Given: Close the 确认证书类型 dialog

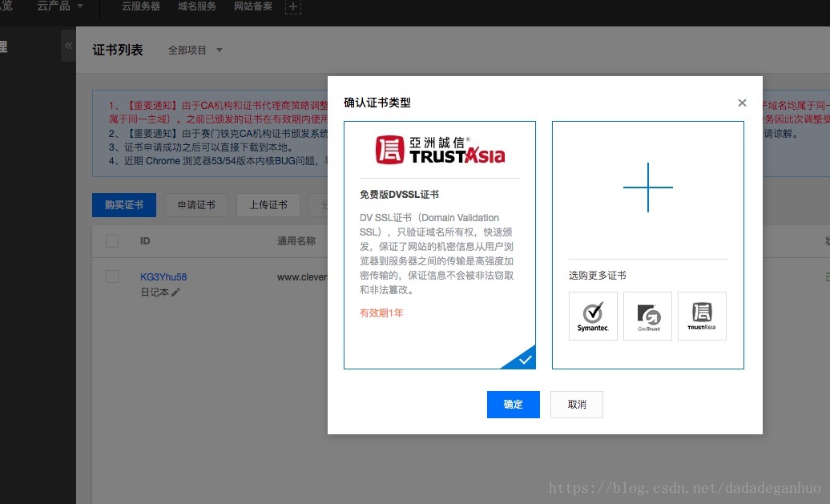Looking at the screenshot, I should coord(742,103).
